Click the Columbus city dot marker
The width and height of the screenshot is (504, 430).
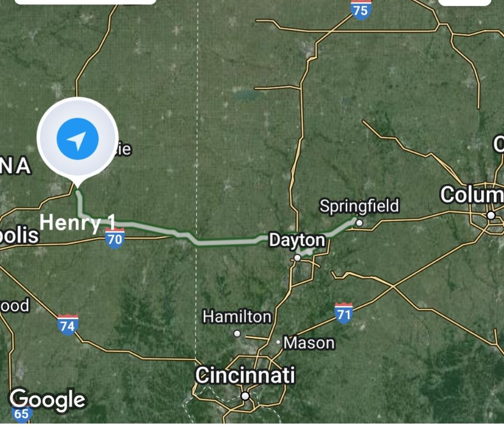[x=491, y=216]
